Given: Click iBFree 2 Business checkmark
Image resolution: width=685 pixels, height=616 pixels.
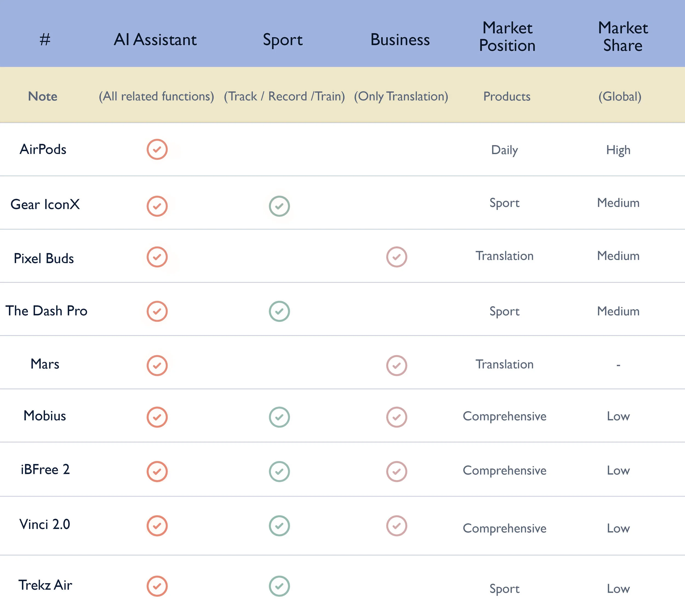Looking at the screenshot, I should point(396,471).
